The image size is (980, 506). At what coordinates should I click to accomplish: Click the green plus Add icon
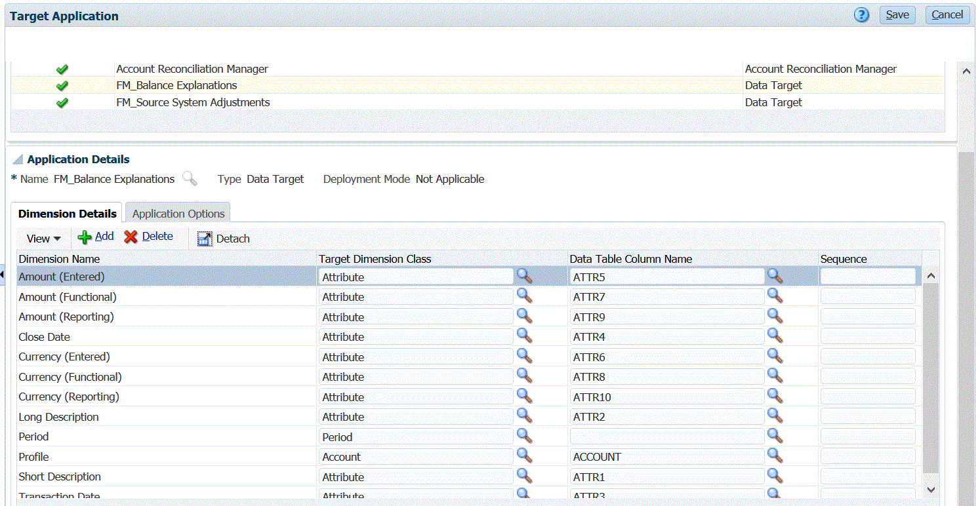click(85, 237)
